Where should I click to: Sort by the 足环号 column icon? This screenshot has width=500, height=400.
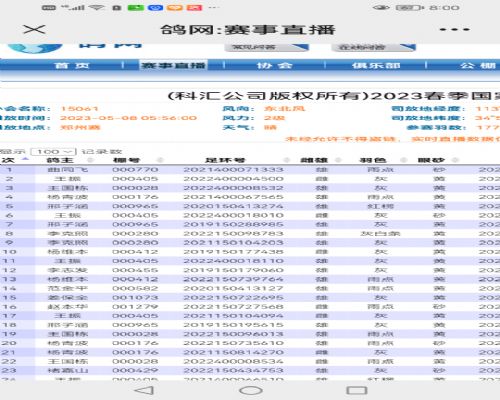point(286,160)
